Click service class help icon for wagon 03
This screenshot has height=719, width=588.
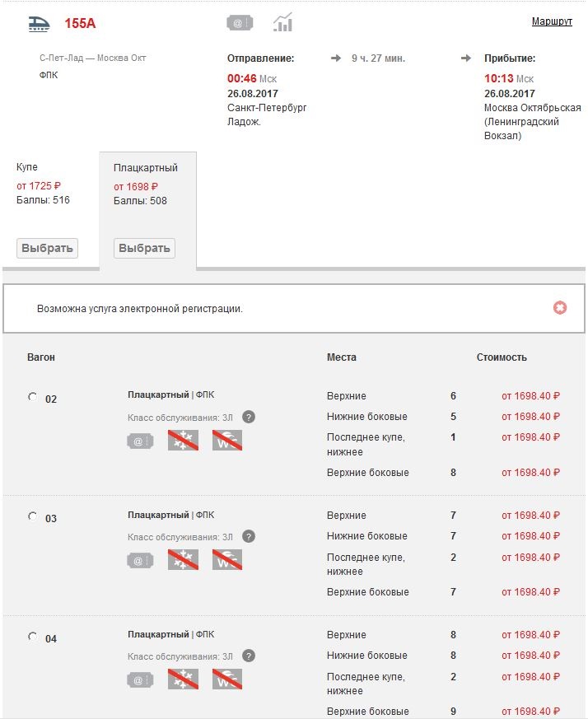click(249, 536)
